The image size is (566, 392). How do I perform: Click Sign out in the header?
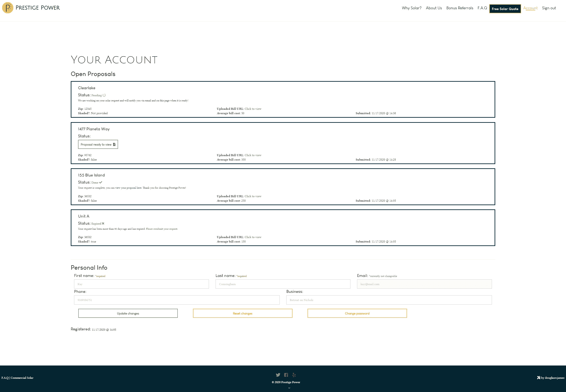pyautogui.click(x=549, y=8)
